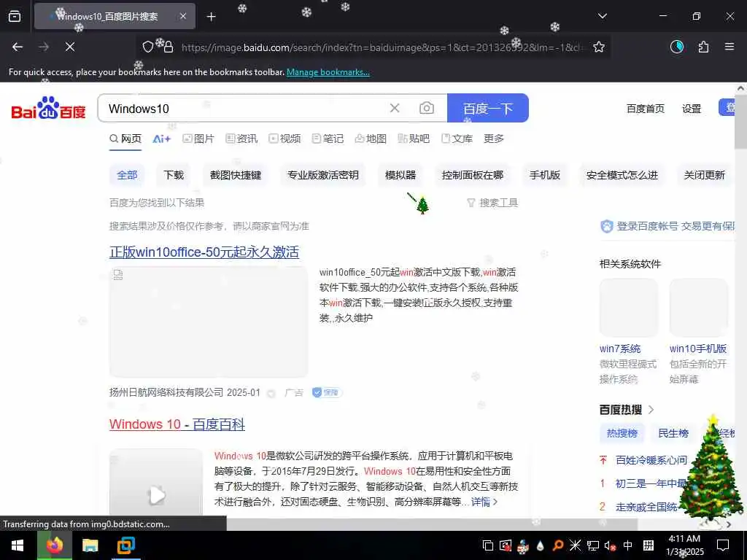The width and height of the screenshot is (747, 560).
Task: Open the notification center icon
Action: 723,545
